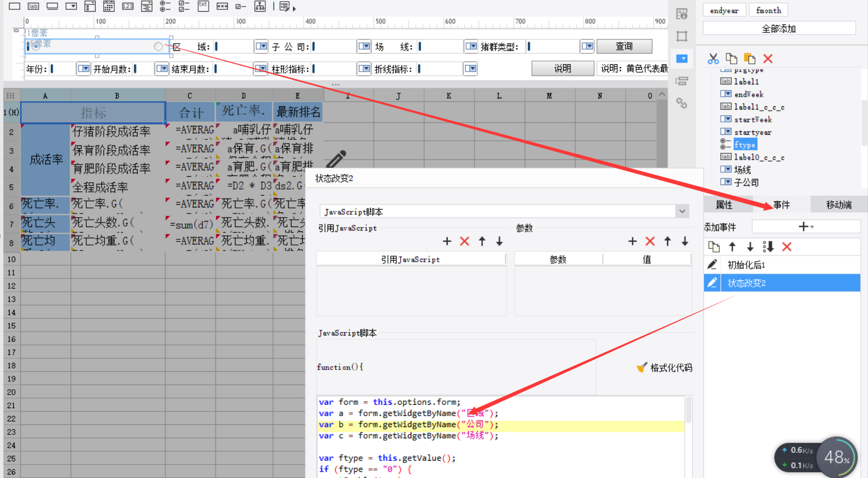This screenshot has height=478, width=868.
Task: Select label1_c_c_c in the widget tree
Action: 759,107
